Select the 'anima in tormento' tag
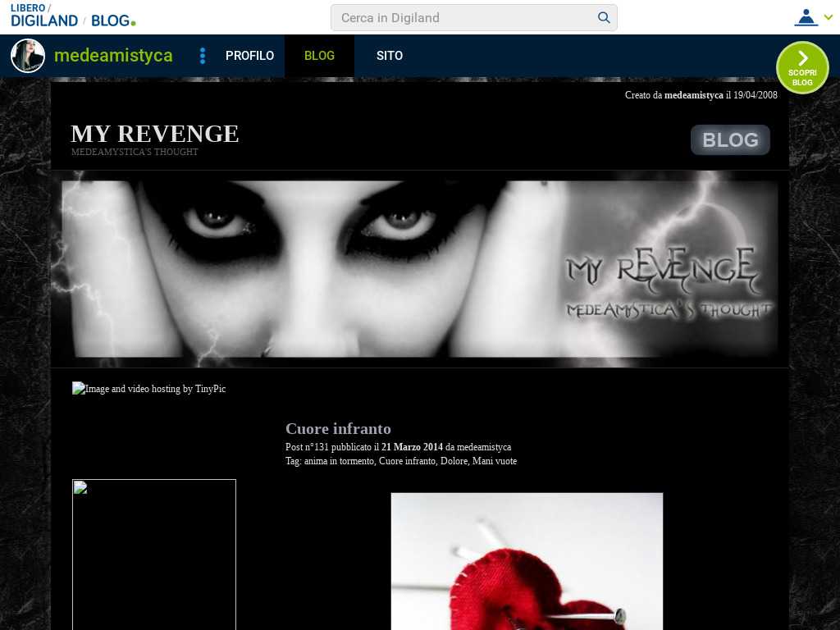 (339, 461)
